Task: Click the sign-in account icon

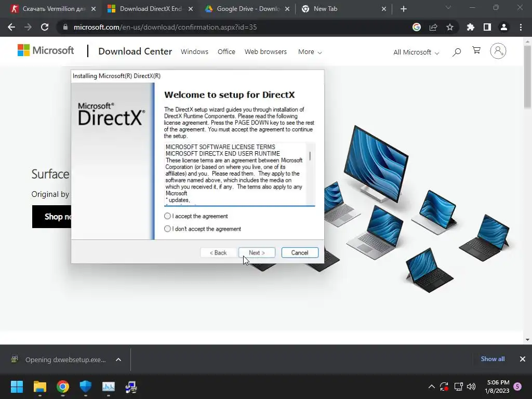Action: (x=498, y=51)
